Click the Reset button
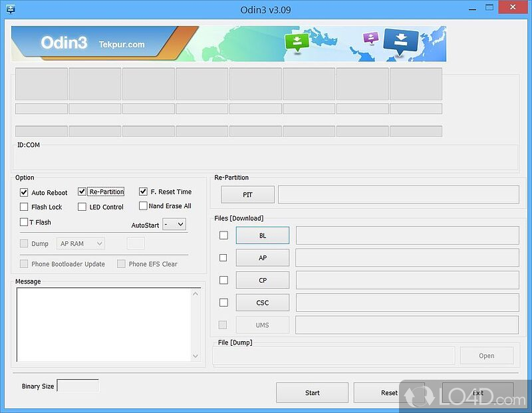532x413 pixels. pyautogui.click(x=389, y=392)
